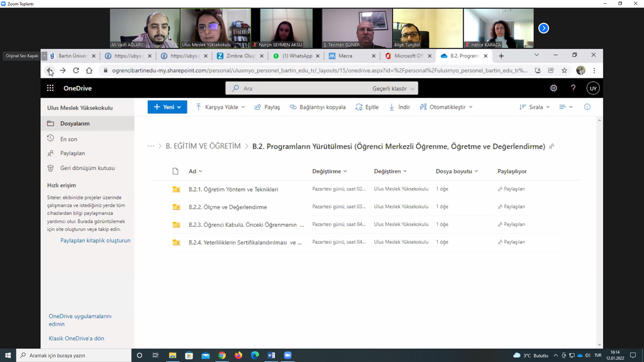Switch to the WhatsApp browser tab

(296, 56)
